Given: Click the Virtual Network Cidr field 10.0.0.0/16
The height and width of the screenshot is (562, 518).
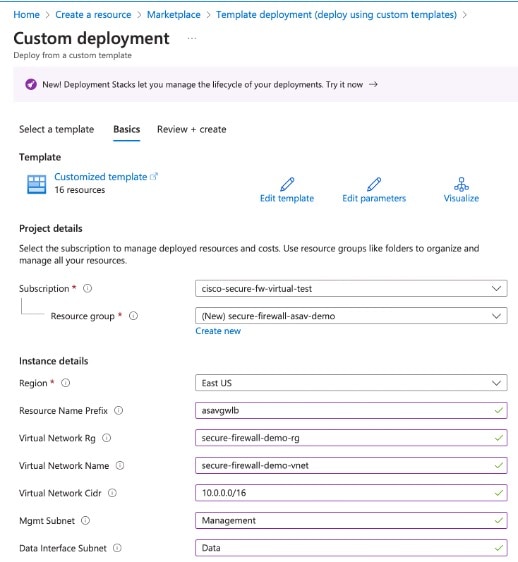Looking at the screenshot, I should click(351, 493).
